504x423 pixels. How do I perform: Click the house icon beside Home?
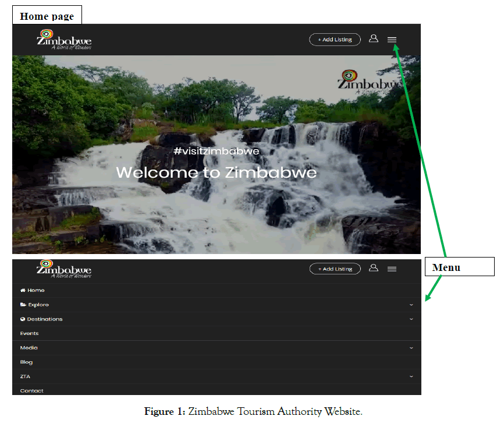point(23,290)
